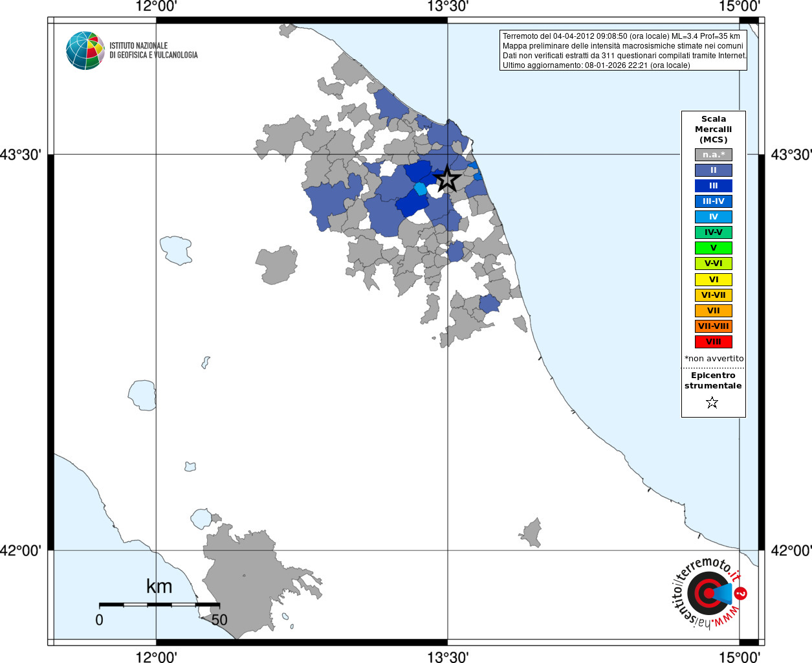Click the left 43°30' latitude label

(x=21, y=155)
